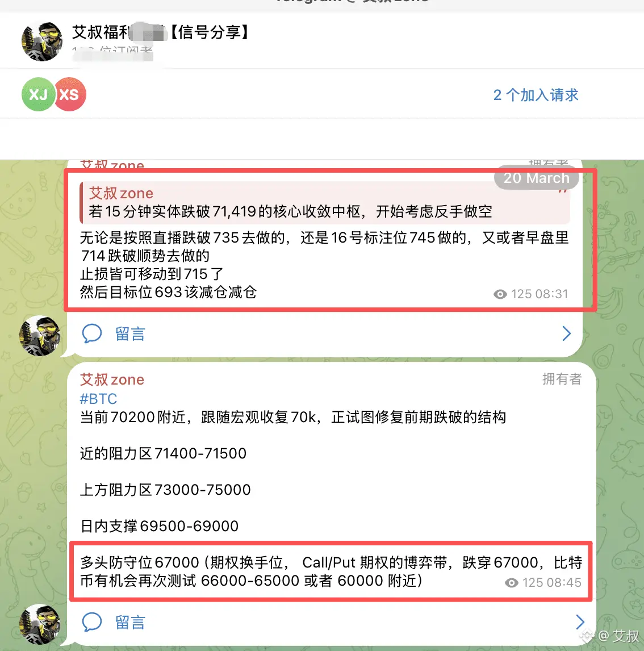
Task: Click the sender avatar beside first message
Action: pyautogui.click(x=40, y=336)
